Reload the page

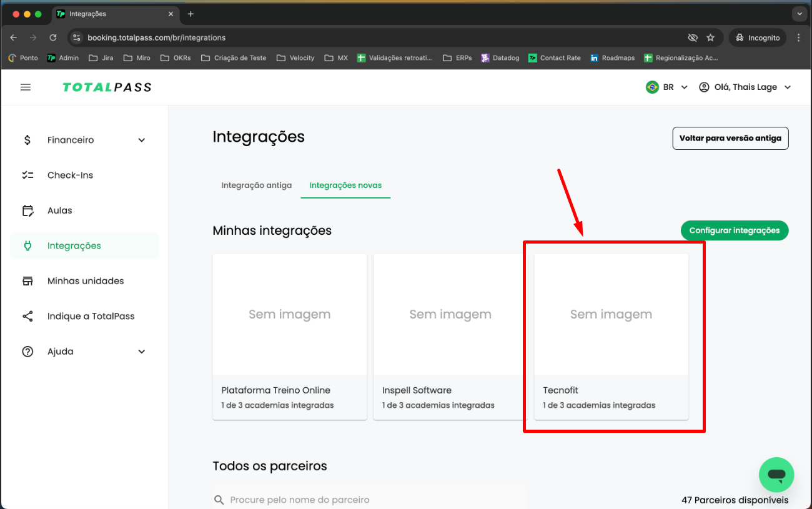pos(53,37)
